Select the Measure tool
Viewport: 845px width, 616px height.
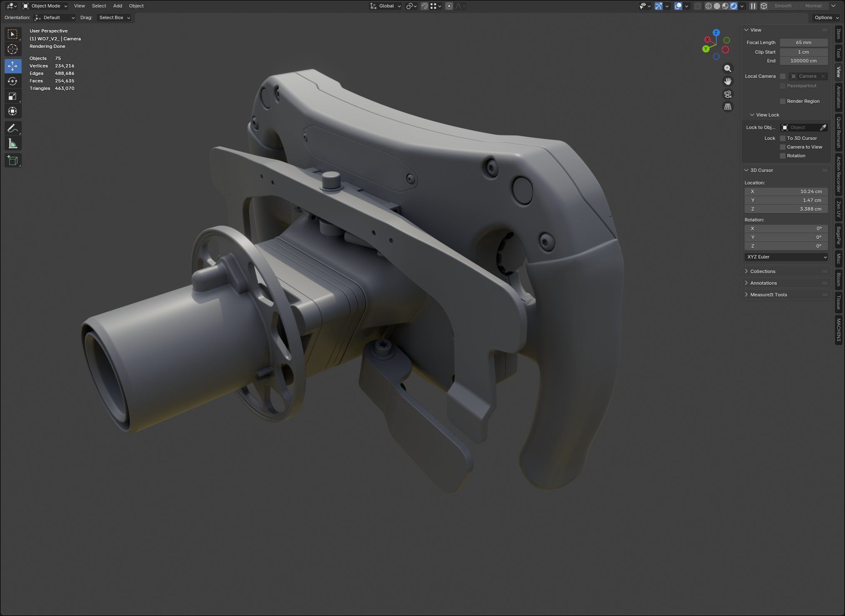click(x=12, y=144)
